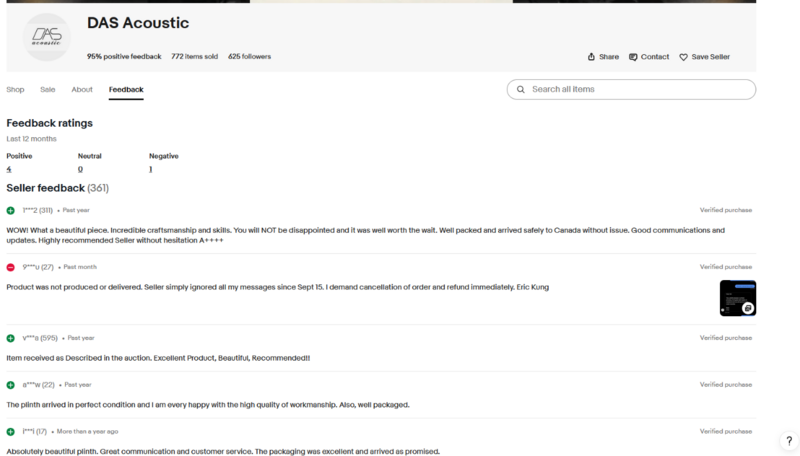Save Seller with the heart icon
Viewport: 800px width, 456px height.
(x=705, y=57)
